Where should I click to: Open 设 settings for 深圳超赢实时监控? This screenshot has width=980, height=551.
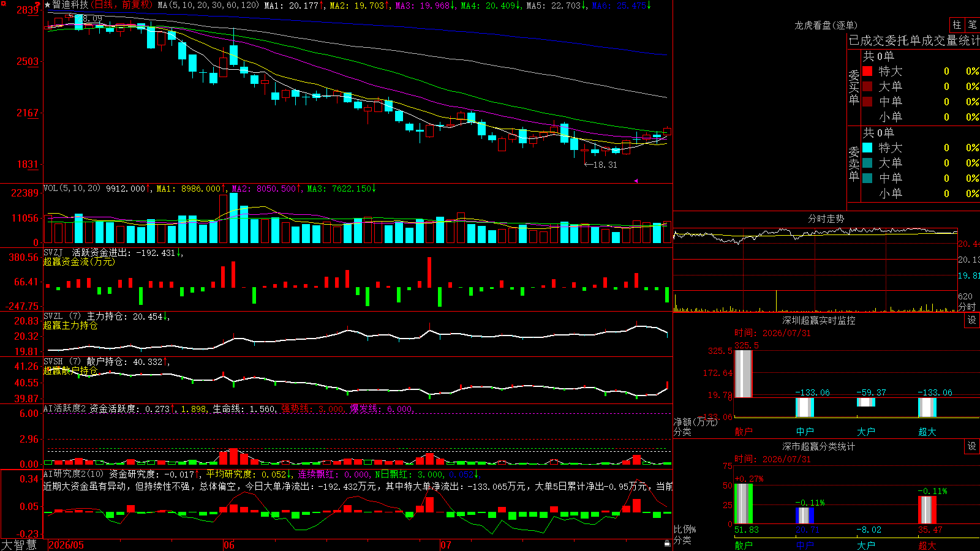pos(972,320)
